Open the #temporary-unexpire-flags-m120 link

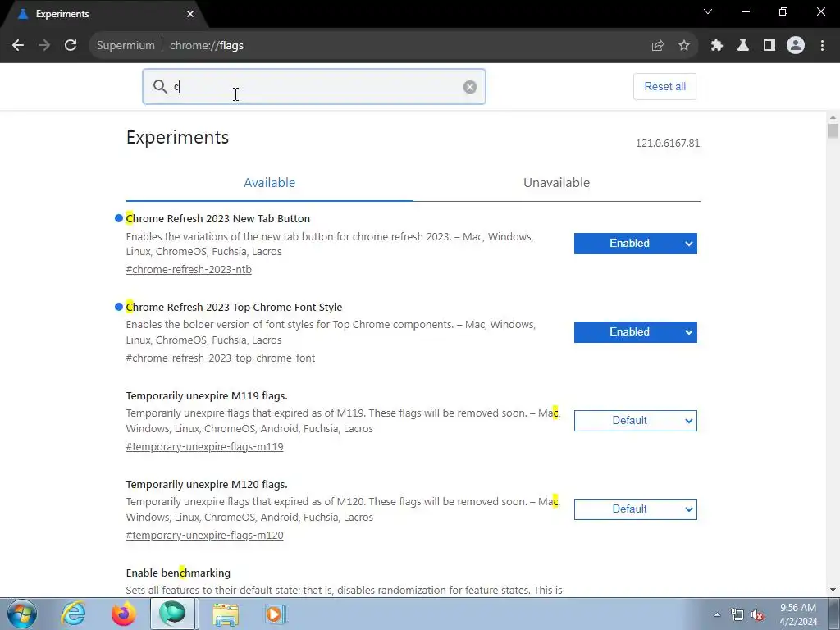(204, 535)
